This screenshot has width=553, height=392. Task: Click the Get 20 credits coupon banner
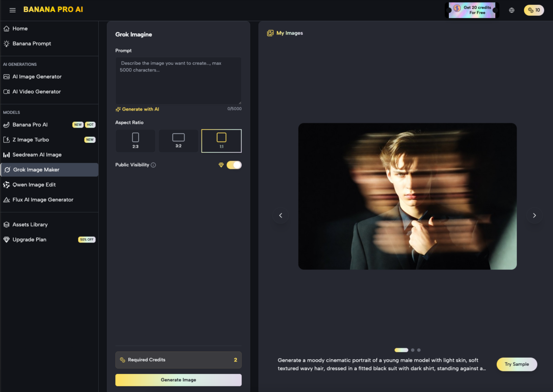472,10
